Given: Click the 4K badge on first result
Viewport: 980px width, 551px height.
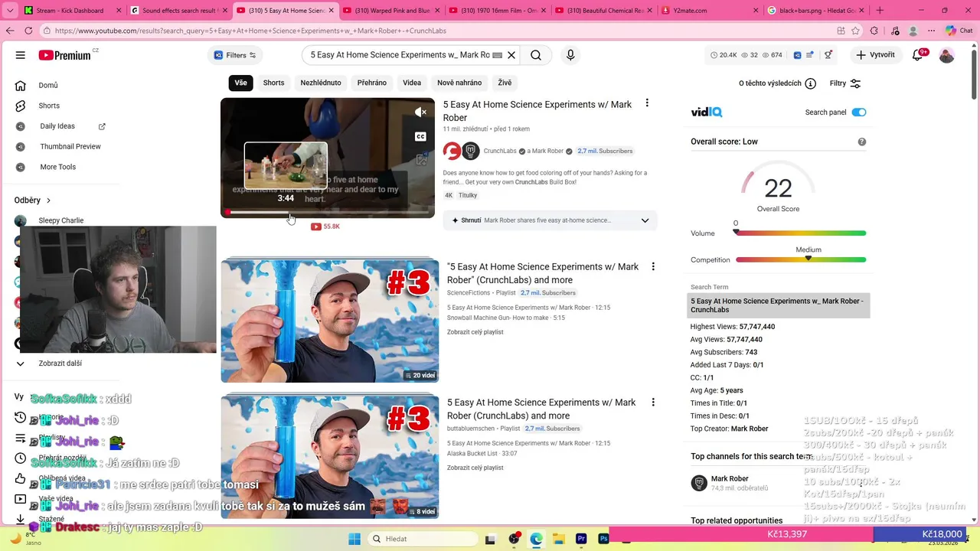Looking at the screenshot, I should pos(449,196).
